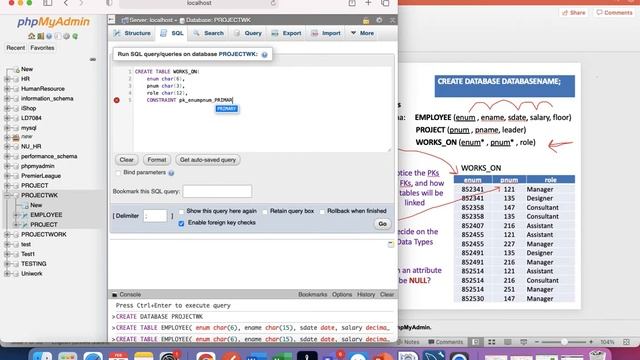Click the Go button

click(x=382, y=224)
